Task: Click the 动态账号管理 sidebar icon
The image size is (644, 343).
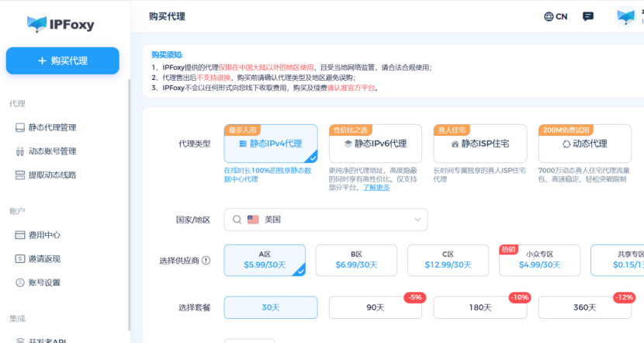Action: coord(21,151)
